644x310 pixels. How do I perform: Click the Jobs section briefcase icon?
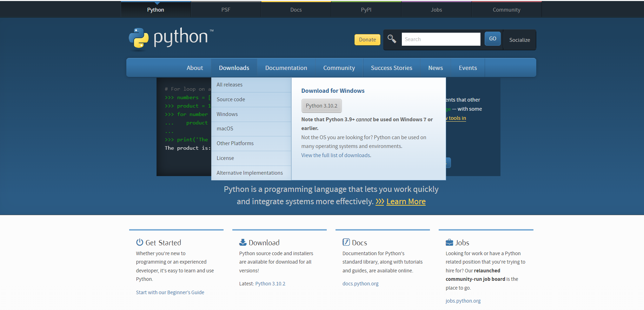tap(449, 242)
